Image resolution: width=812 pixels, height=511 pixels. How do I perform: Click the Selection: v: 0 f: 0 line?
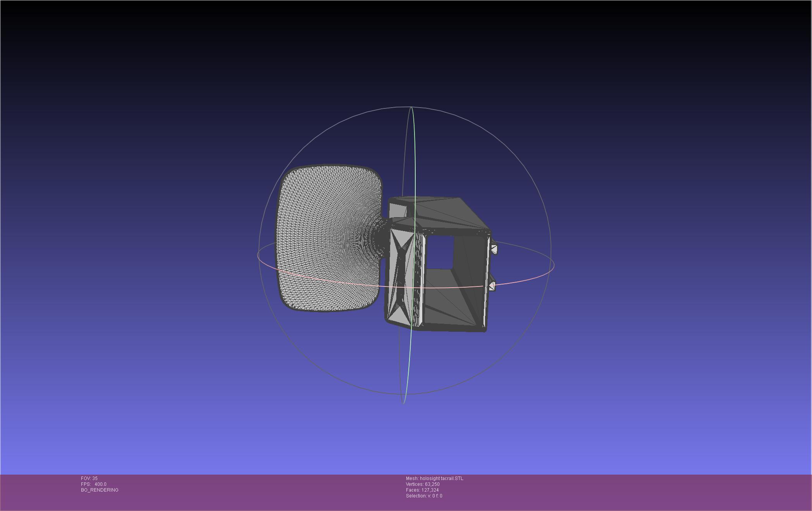[424, 496]
